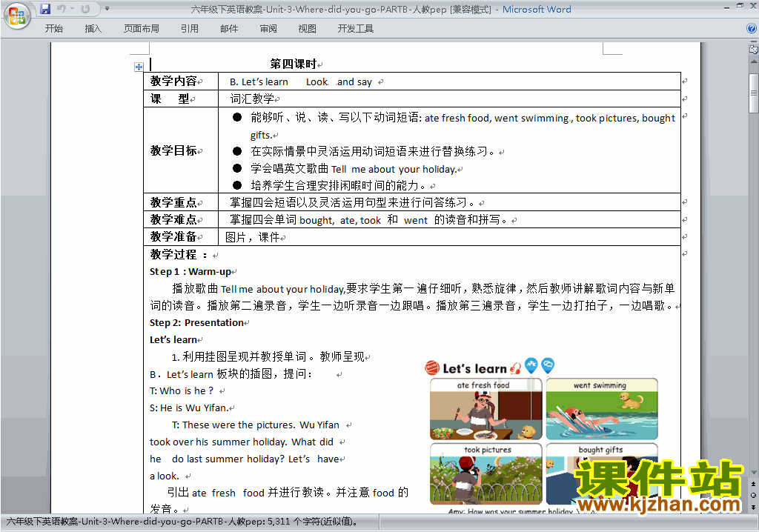759x532 pixels.
Task: Open the 开发工具 ribbon tab
Action: point(355,29)
